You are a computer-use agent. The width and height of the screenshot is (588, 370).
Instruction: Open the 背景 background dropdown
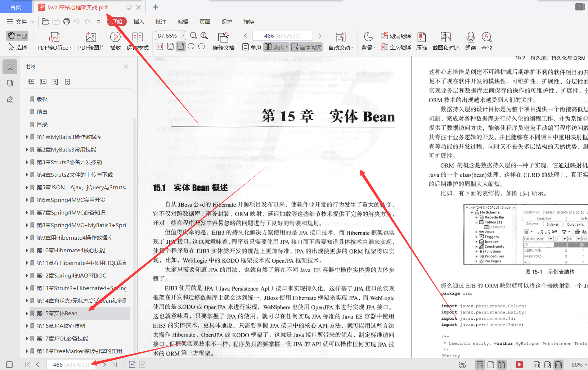368,41
